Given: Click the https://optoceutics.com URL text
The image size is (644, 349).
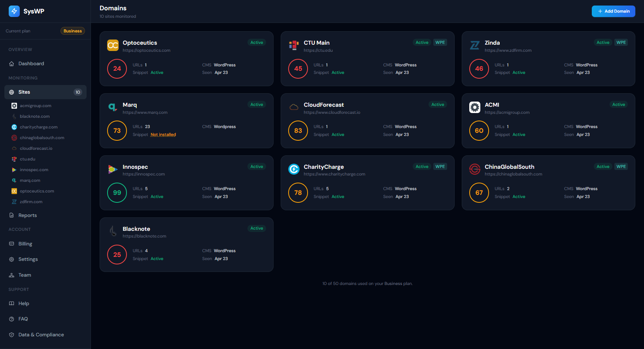Looking at the screenshot, I should pyautogui.click(x=146, y=51).
